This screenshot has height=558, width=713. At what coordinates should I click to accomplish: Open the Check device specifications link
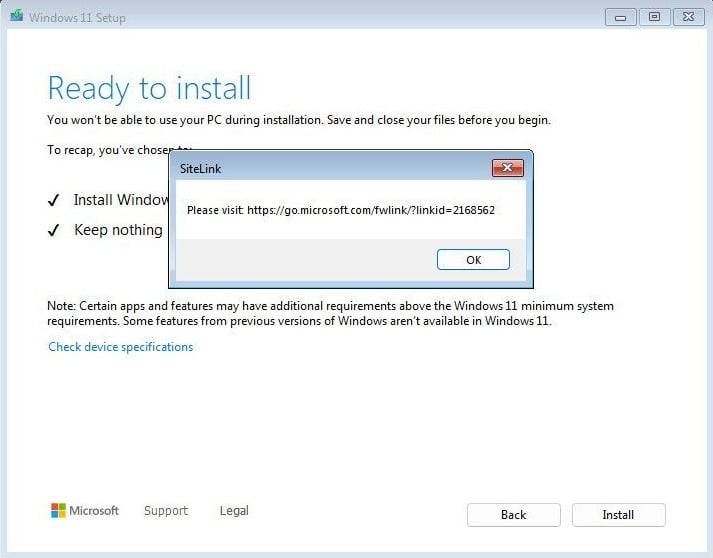click(x=121, y=347)
